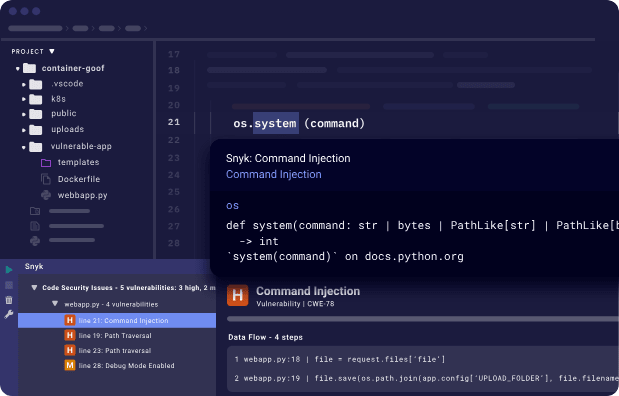
Task: Select line 28: Debug Mode Enabled issue
Action: 126,366
